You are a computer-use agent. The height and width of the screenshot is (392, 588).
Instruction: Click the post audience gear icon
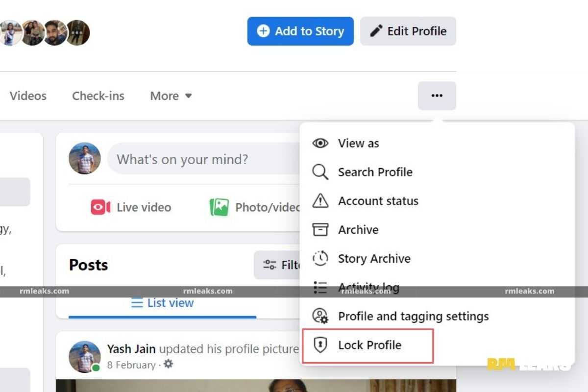168,364
